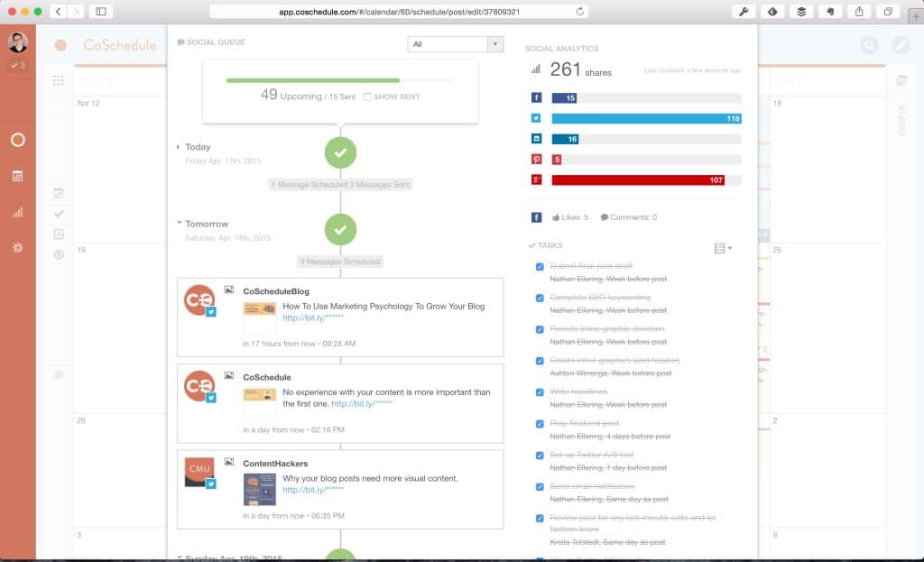Expand the Today section in the queue

(x=179, y=146)
